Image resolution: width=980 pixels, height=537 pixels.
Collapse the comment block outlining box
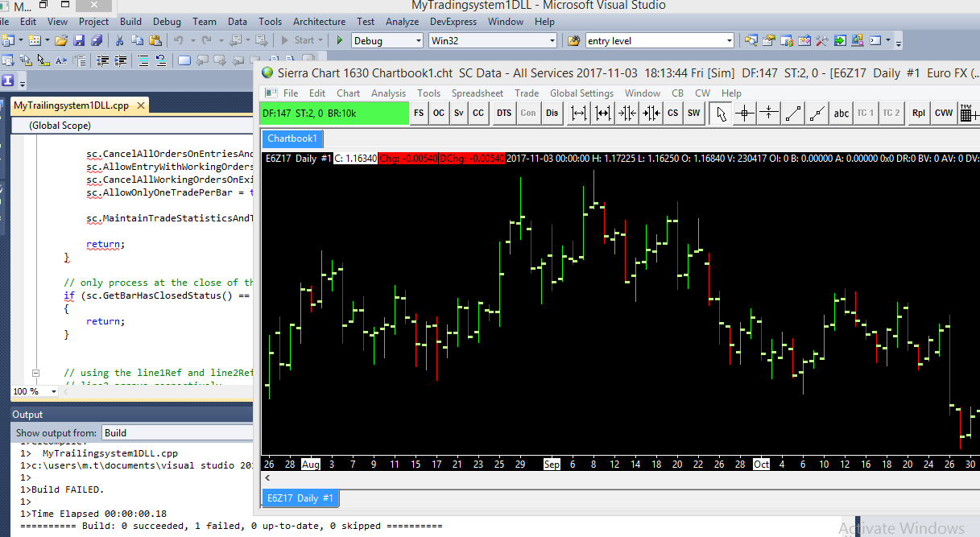(35, 373)
